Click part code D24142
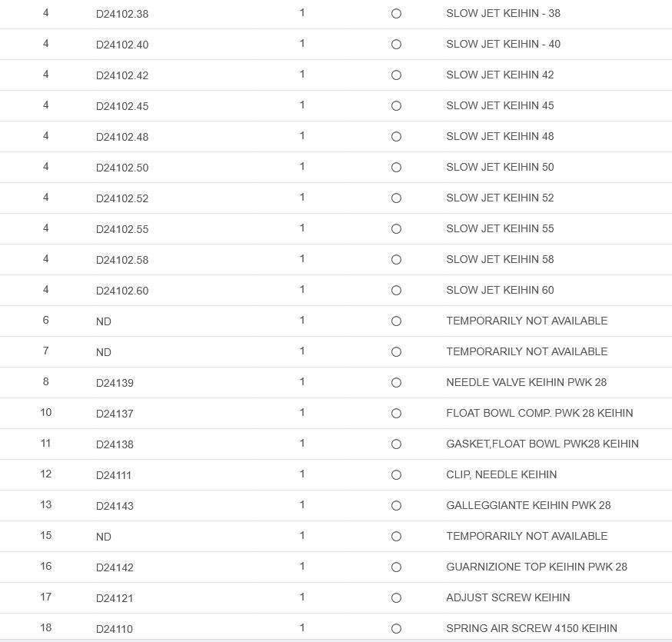Screen dimensions: 672x642 115,567
